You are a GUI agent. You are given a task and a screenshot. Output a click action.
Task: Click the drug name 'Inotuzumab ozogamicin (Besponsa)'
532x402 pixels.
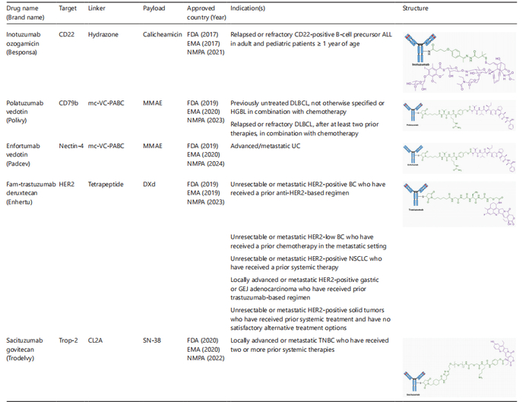coord(23,43)
